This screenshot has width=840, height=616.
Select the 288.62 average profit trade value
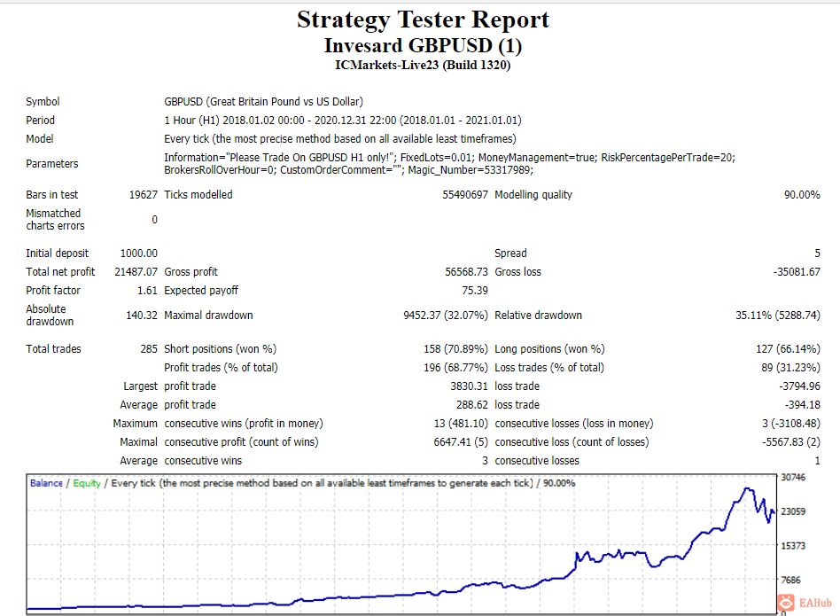coord(472,405)
